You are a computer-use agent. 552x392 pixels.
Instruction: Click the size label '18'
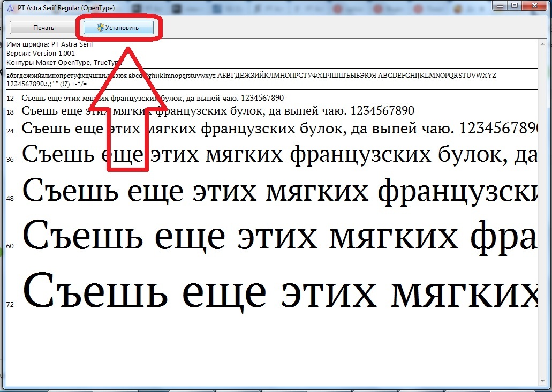point(10,112)
